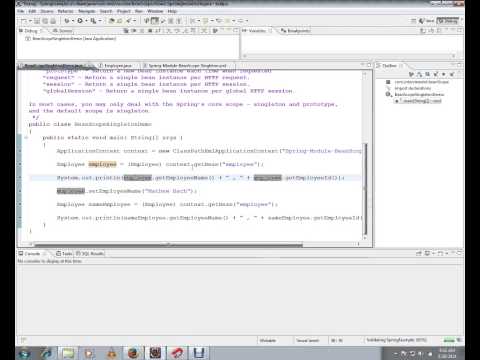Click the Save toolbar icon
This screenshot has width=480, height=360.
tap(37, 21)
